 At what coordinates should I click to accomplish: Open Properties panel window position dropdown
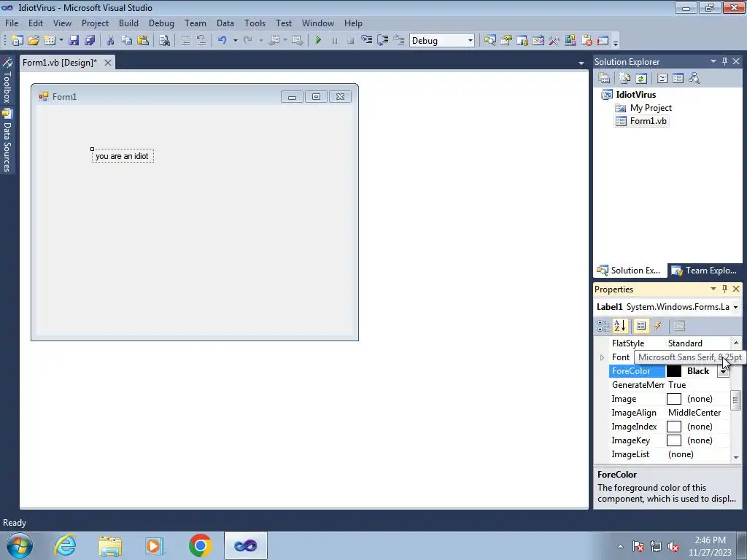(713, 289)
